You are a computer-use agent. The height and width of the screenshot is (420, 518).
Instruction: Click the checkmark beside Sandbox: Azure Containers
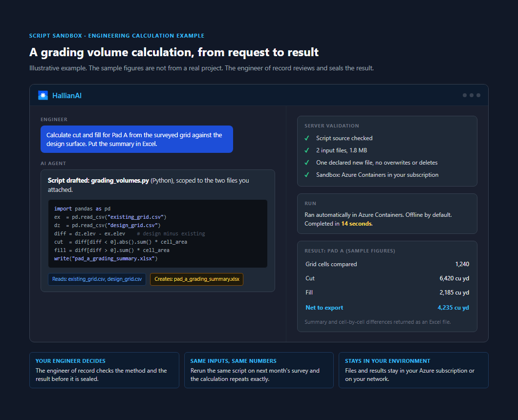(x=307, y=175)
